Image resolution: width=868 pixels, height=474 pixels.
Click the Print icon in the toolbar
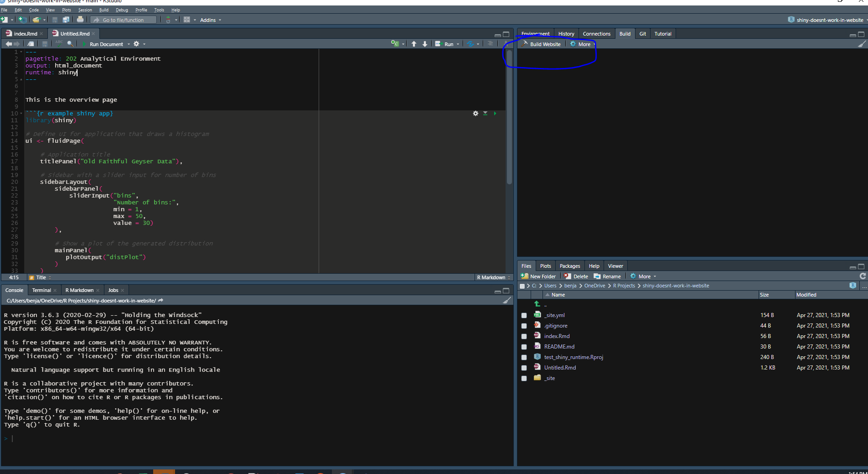tap(80, 20)
